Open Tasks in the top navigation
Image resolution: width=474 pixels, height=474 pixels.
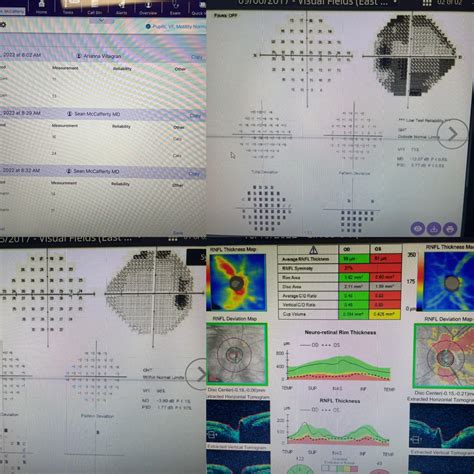(x=68, y=7)
